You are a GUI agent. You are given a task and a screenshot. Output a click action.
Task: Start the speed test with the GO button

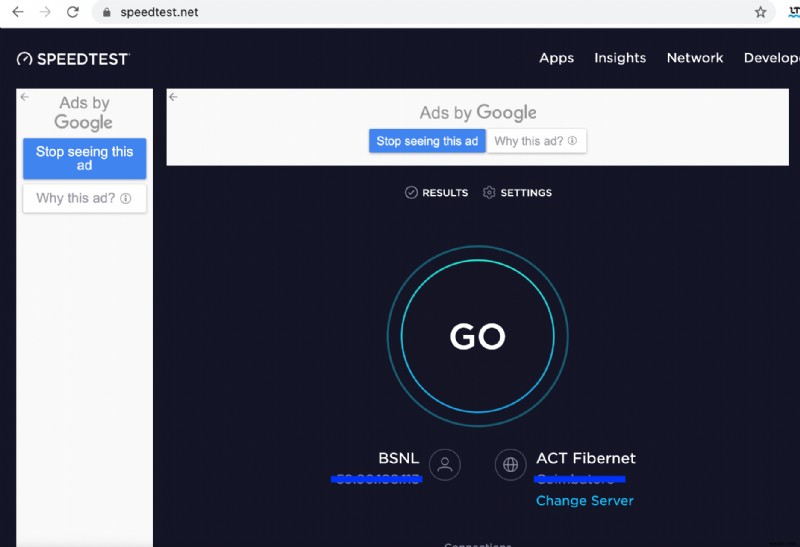[477, 337]
